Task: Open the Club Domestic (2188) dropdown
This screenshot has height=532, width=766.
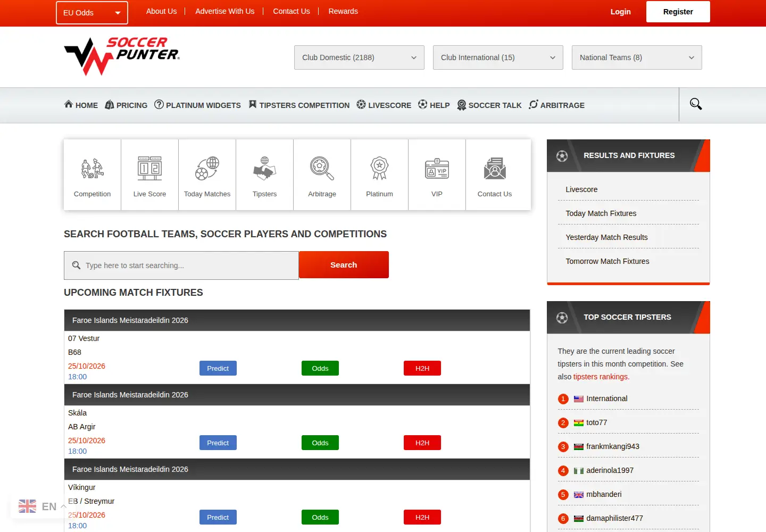Action: point(359,57)
